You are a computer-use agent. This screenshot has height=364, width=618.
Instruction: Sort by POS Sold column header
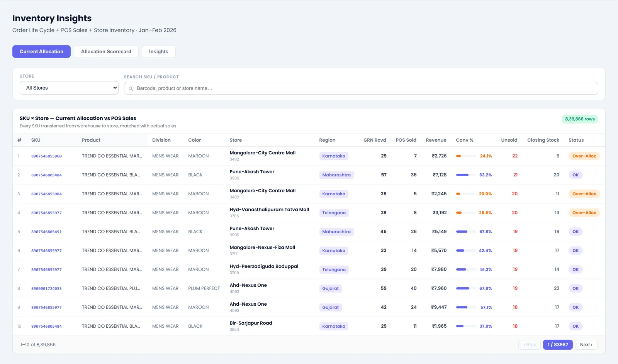[x=406, y=140]
